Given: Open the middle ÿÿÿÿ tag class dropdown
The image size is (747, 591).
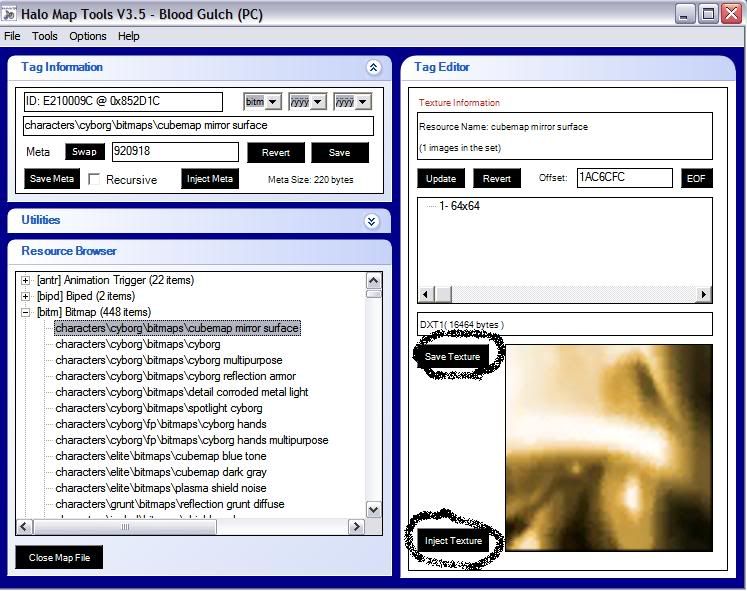Looking at the screenshot, I should point(318,101).
